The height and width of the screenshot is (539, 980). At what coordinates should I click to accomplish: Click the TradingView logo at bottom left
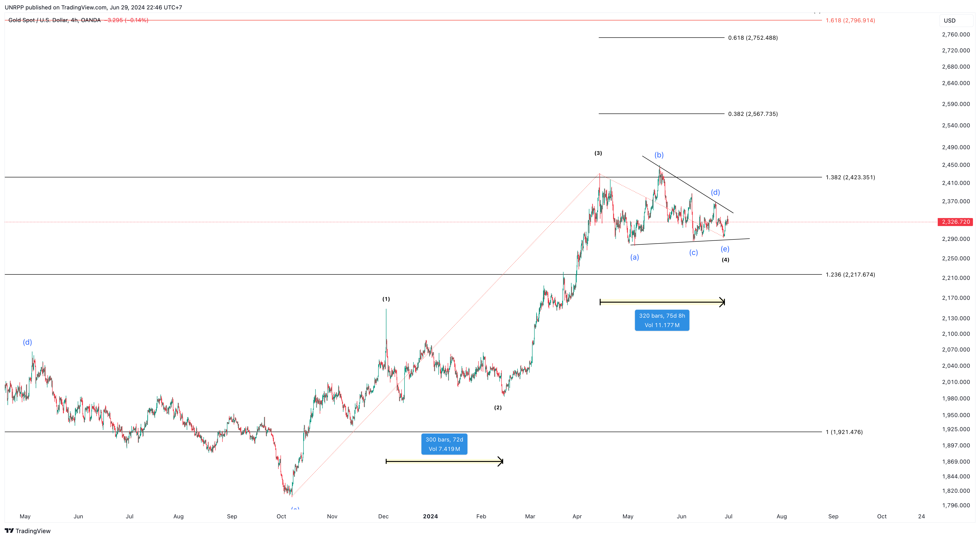coord(27,531)
